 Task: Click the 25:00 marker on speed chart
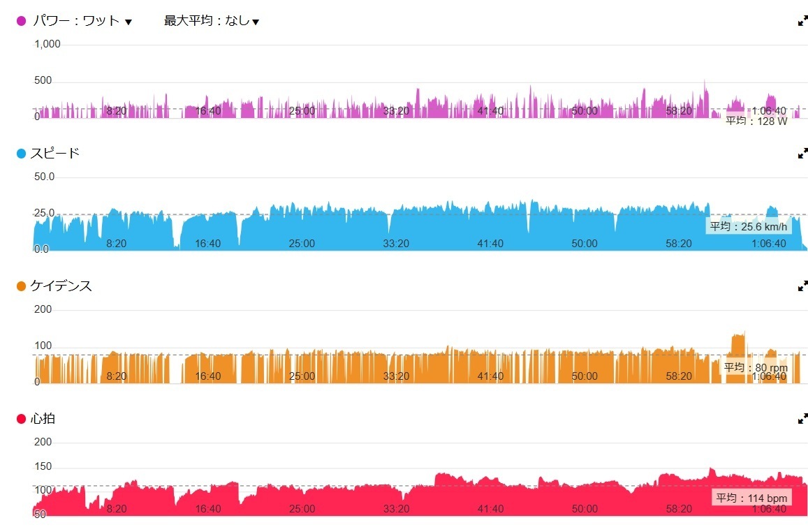coord(302,244)
